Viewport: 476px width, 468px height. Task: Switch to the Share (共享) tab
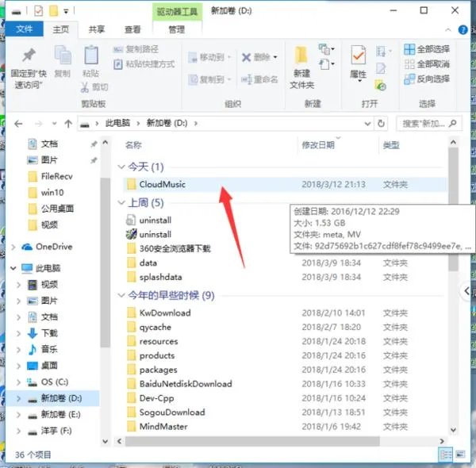click(x=97, y=29)
